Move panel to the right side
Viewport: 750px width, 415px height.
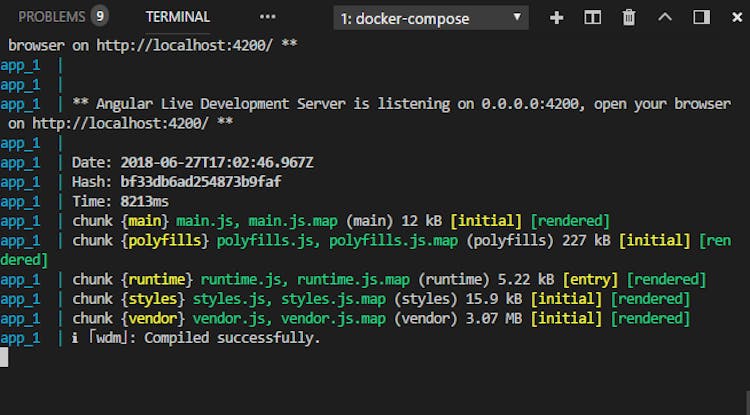701,17
